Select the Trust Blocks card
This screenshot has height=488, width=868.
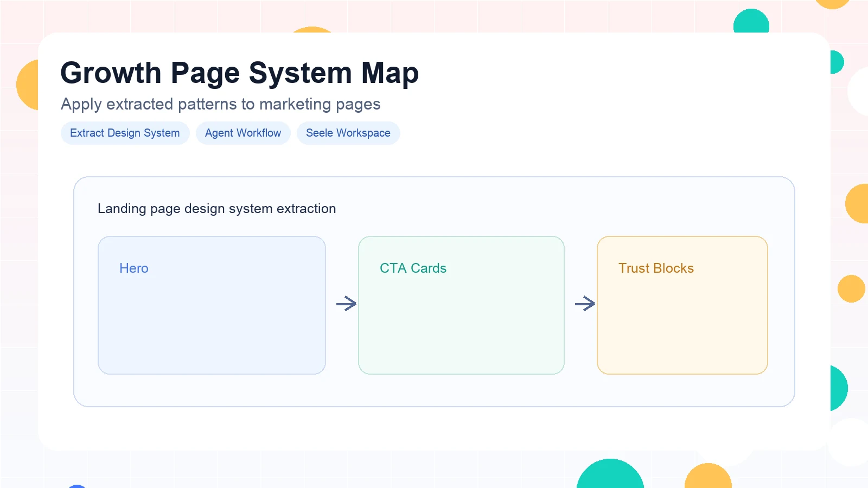(682, 305)
